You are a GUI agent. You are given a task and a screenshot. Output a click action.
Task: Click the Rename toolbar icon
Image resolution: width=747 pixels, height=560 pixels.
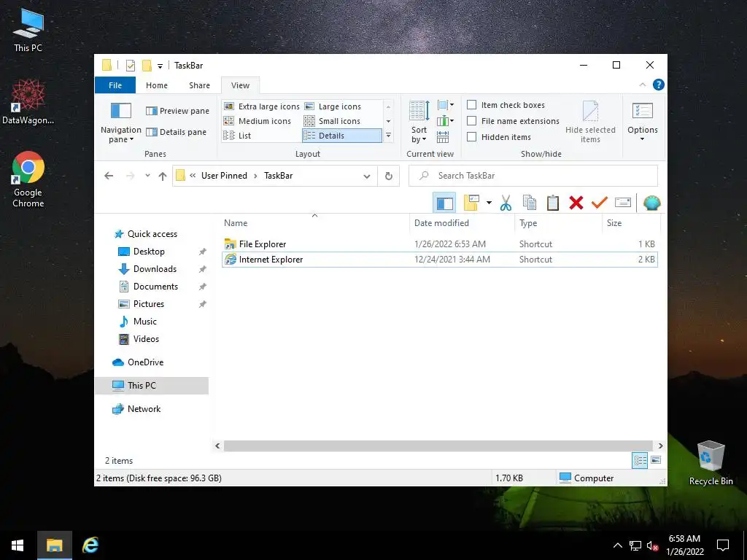(623, 203)
